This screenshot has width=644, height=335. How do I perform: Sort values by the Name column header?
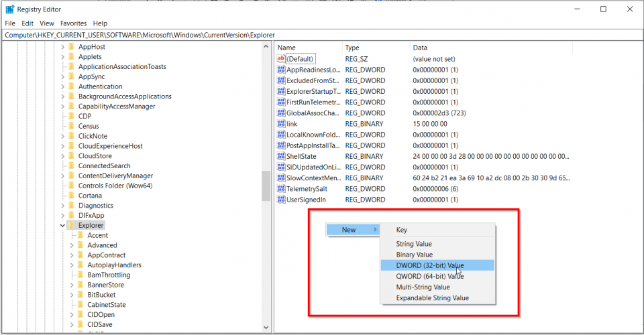(x=309, y=48)
